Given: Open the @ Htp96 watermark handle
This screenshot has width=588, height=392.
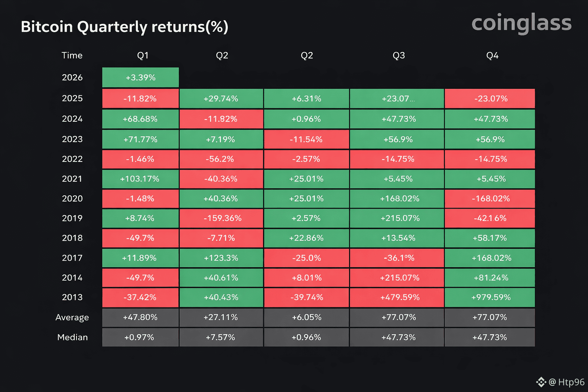Looking at the screenshot, I should [x=567, y=382].
